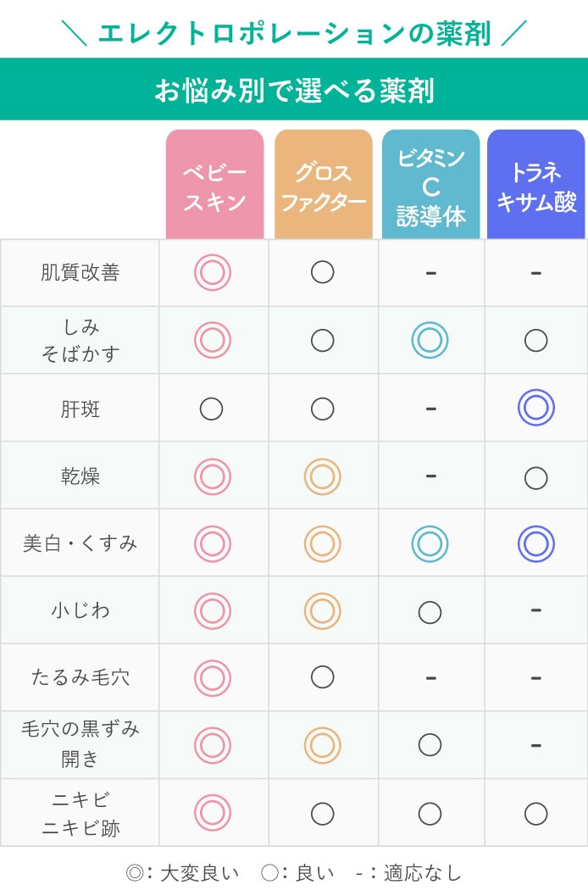This screenshot has width=588, height=896.
Task: Click orange double circle in 毛穴の黒ずみ row
Action: coord(323,745)
